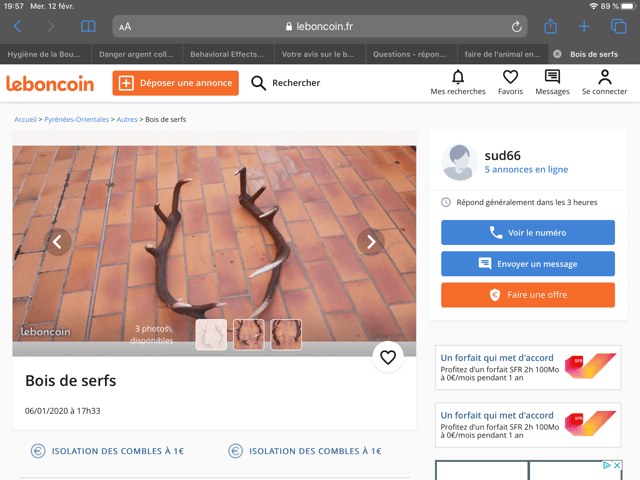Switch to the Hygiène de la Bou... tab
The image size is (640, 480).
[45, 54]
